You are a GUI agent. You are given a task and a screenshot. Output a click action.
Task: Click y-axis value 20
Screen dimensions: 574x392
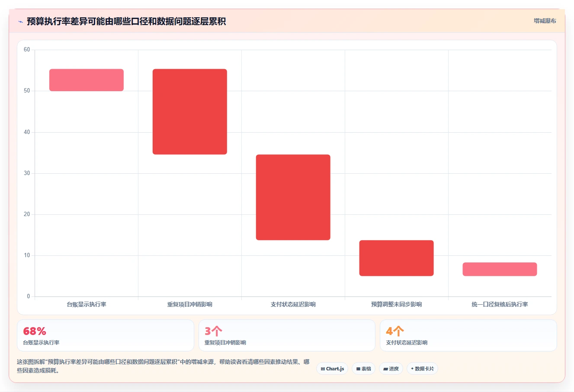27,214
